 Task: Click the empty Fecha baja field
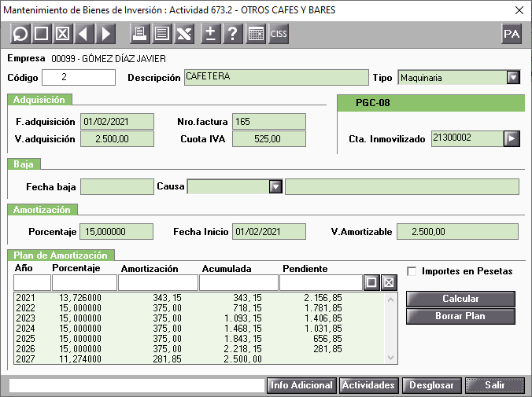(x=117, y=187)
